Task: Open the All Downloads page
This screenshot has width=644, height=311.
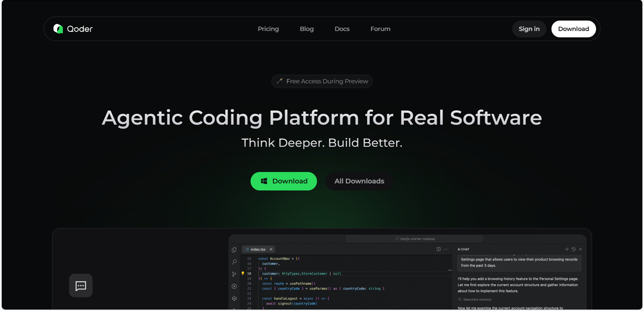Action: pos(359,181)
